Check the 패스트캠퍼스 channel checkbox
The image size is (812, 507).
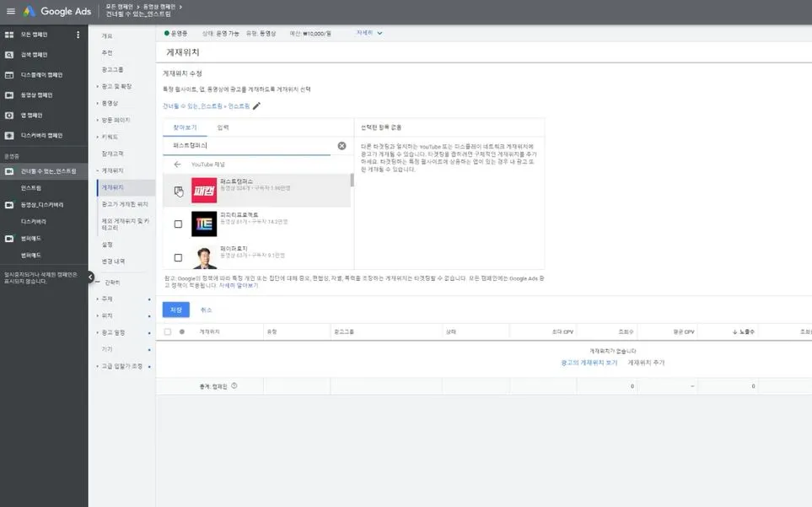tap(178, 189)
